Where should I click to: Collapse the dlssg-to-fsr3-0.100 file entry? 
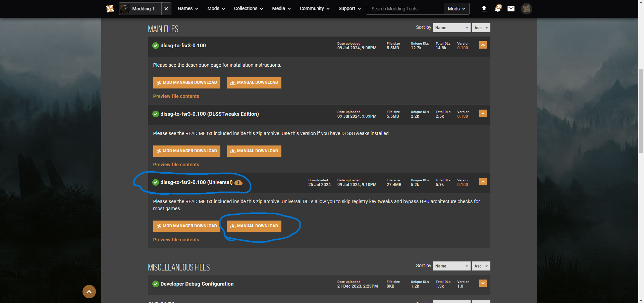[x=483, y=45]
